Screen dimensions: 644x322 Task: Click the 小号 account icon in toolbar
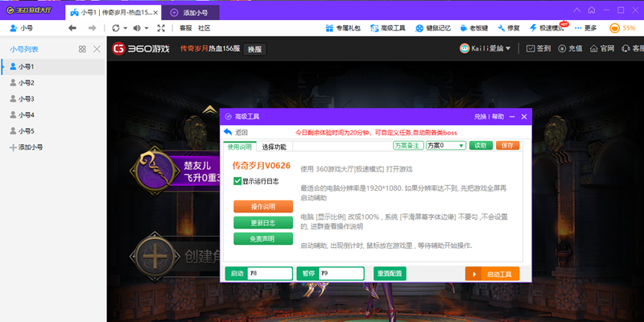pyautogui.click(x=21, y=28)
